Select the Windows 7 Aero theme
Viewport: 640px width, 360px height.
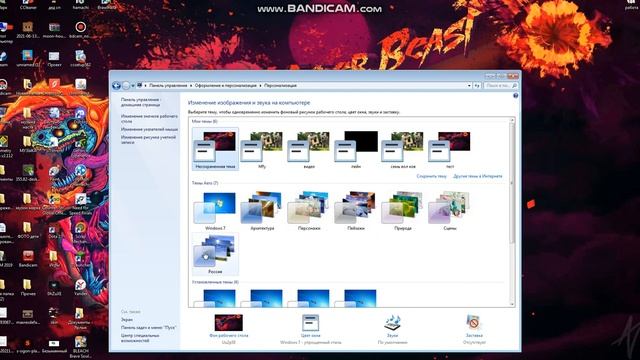tap(215, 211)
